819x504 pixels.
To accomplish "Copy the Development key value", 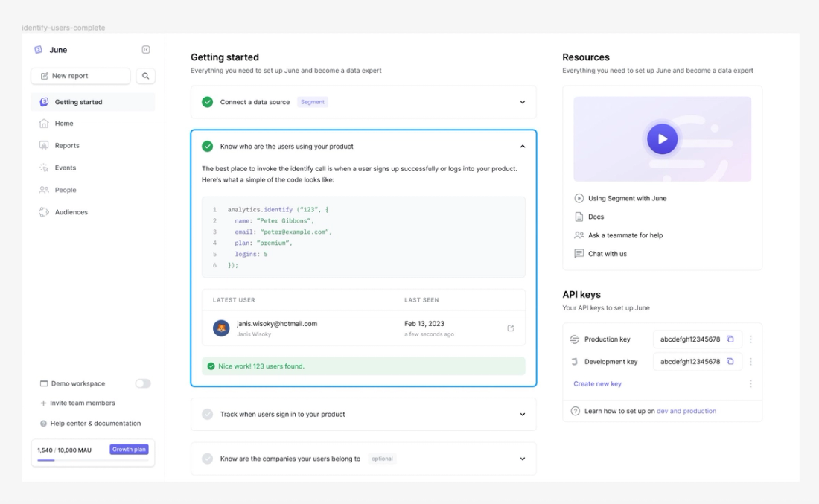I will [x=730, y=361].
